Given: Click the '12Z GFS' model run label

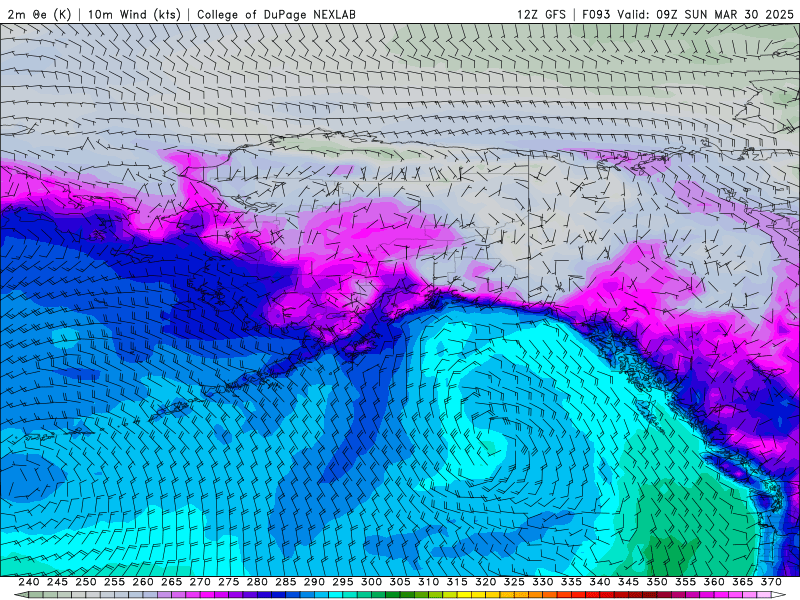Looking at the screenshot, I should [x=541, y=14].
